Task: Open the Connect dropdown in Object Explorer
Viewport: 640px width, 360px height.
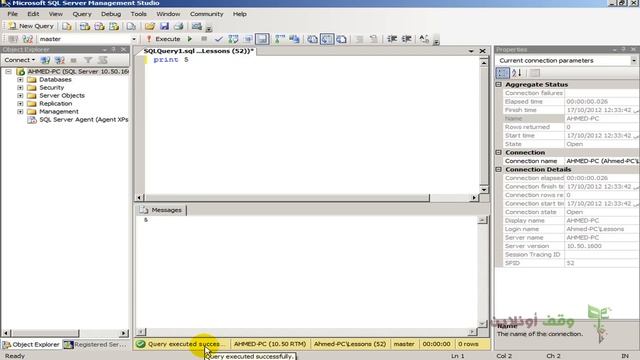Action: 19,60
